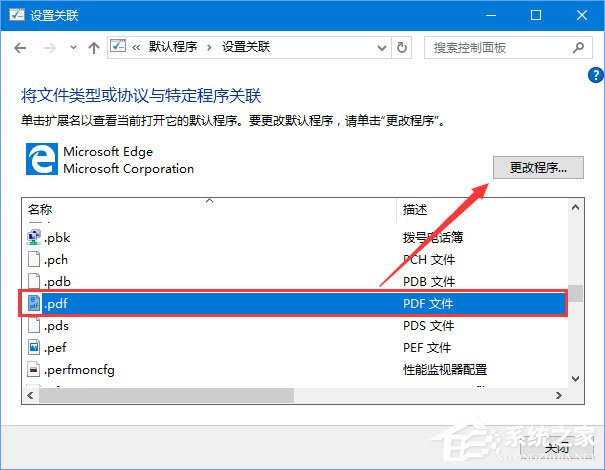Expand the address bar history dropdown
This screenshot has width=605, height=470.
pyautogui.click(x=382, y=48)
